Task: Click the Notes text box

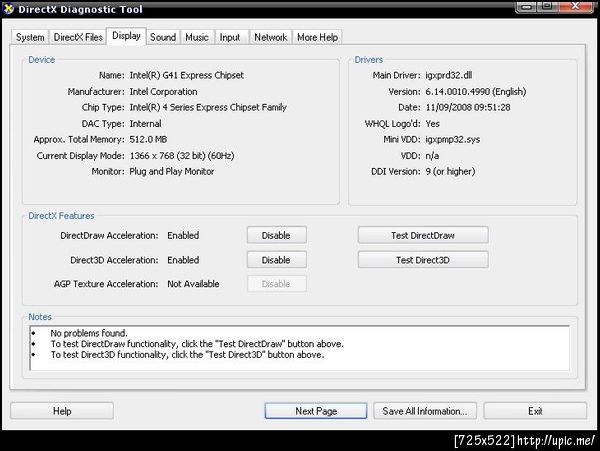Action: (299, 348)
